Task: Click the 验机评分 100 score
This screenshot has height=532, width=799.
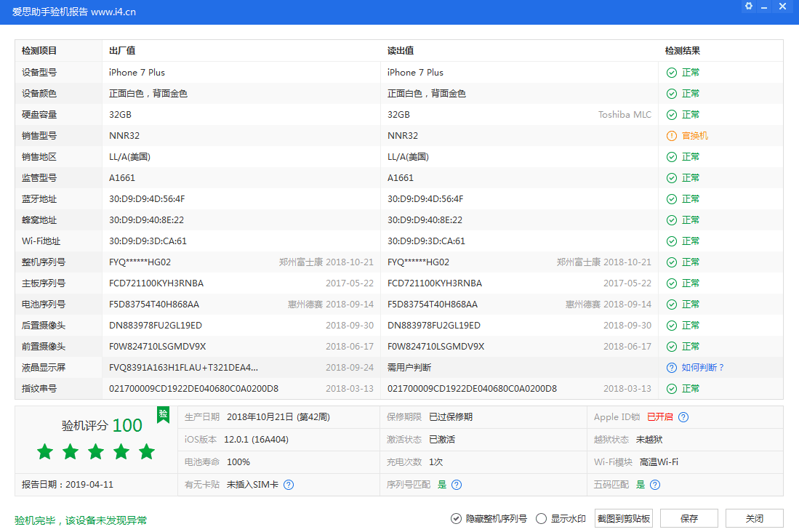Action: coord(102,425)
